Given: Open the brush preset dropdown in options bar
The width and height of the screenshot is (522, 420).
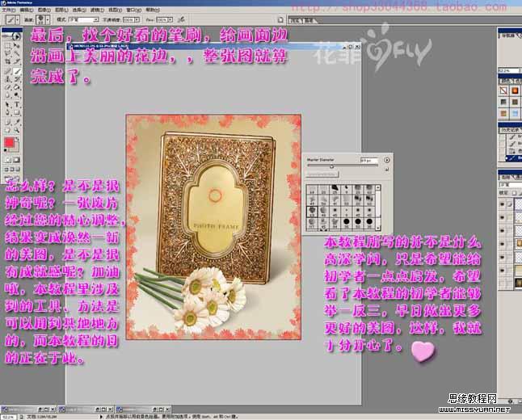Looking at the screenshot, I should coord(48,19).
